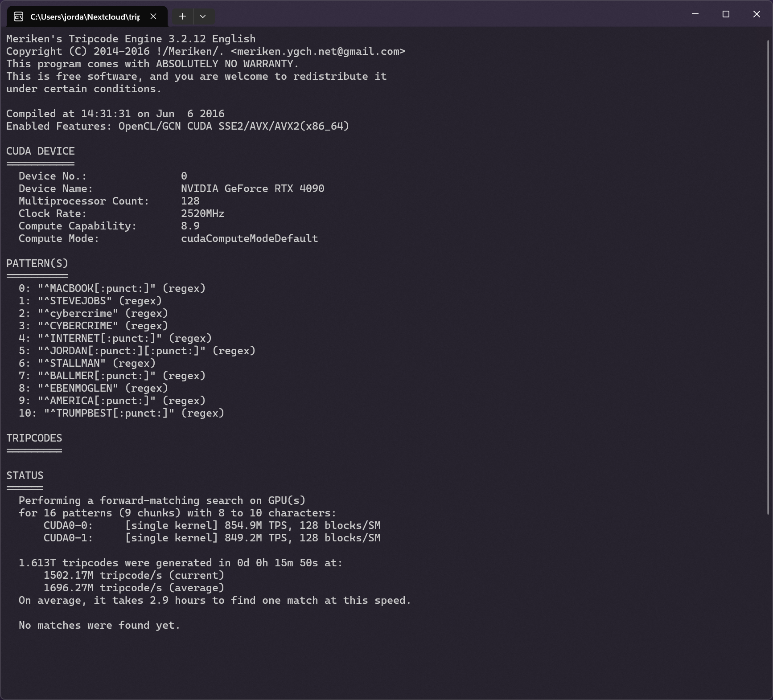The height and width of the screenshot is (700, 773).
Task: Click the terminal icon on the tab
Action: [18, 17]
